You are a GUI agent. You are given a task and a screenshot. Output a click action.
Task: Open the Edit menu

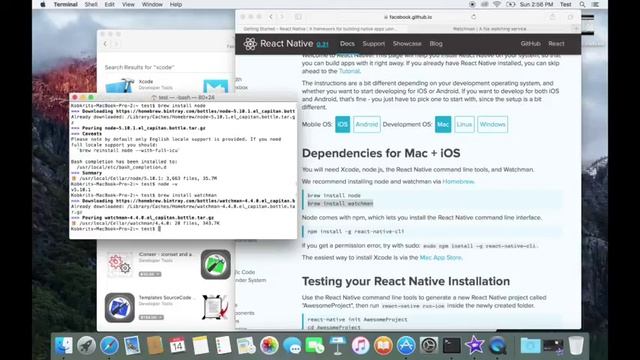[x=109, y=4]
